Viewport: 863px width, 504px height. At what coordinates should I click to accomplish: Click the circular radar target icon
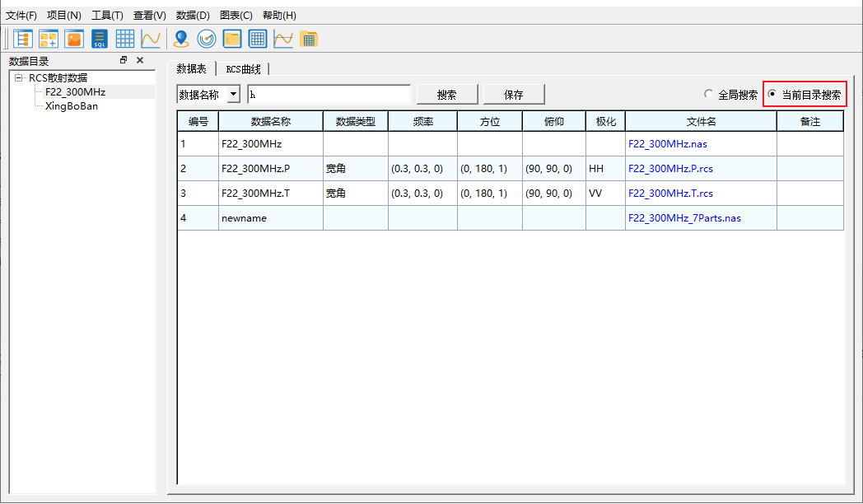point(207,39)
